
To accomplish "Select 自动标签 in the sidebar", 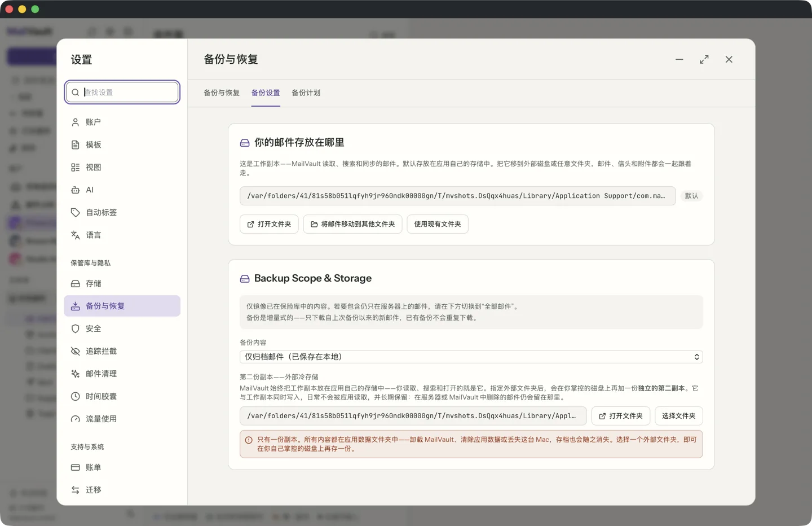I will point(122,212).
